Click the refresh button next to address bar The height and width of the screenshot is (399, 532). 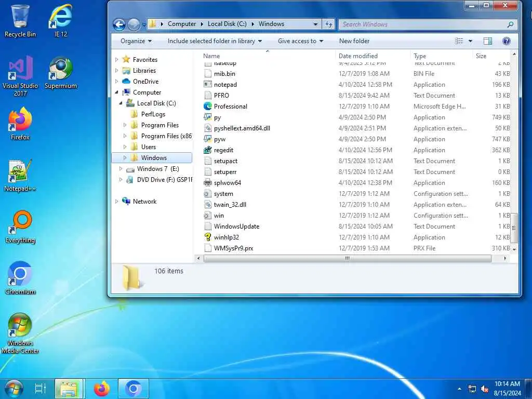coord(328,24)
